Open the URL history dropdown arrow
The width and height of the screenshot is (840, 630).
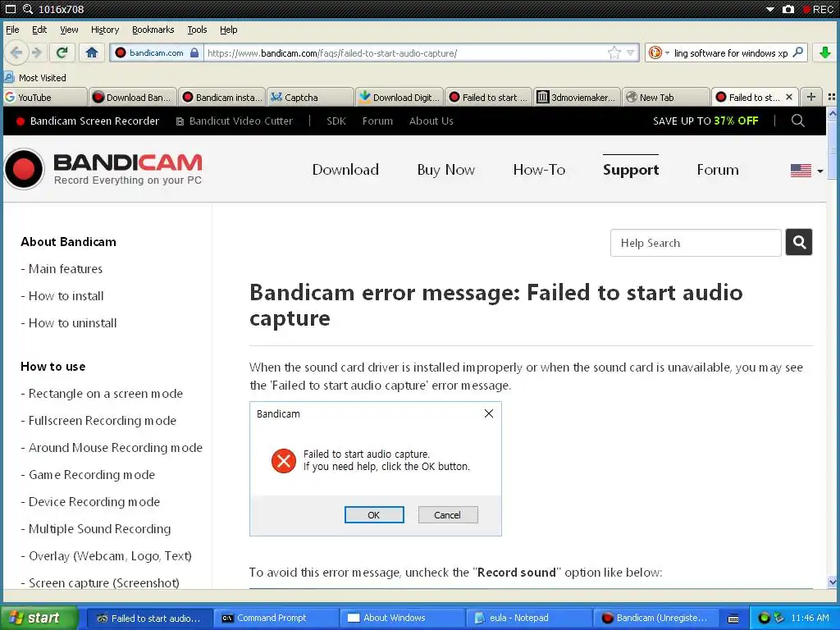click(x=631, y=52)
